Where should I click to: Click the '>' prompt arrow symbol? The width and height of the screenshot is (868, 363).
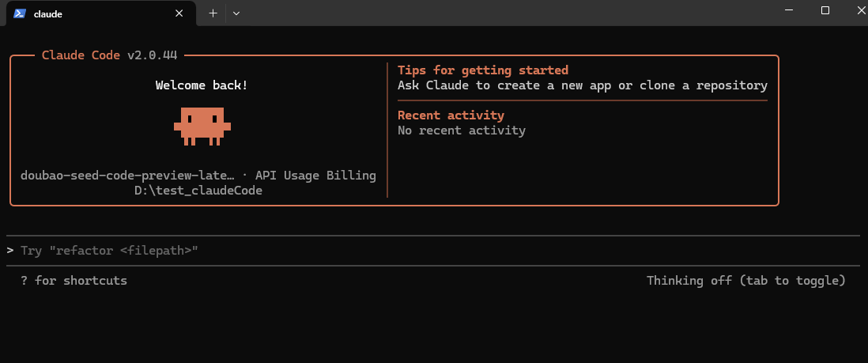(10, 251)
